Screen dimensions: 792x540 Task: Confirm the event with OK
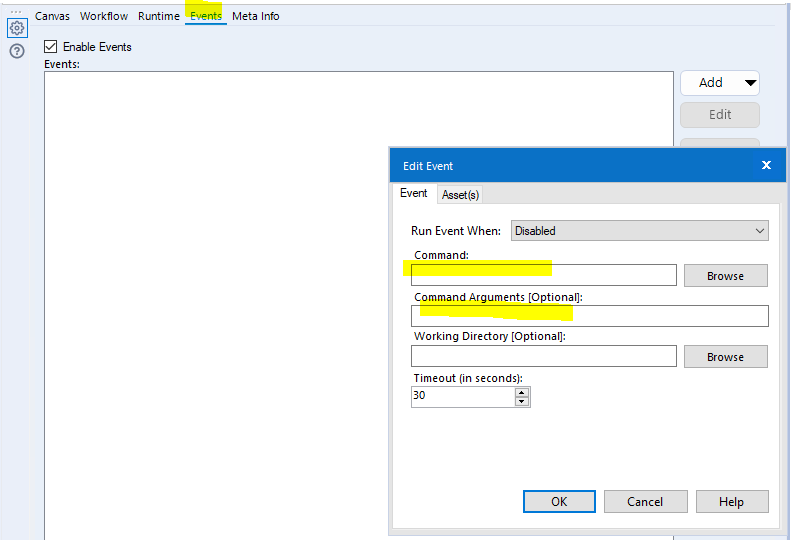[x=559, y=502]
